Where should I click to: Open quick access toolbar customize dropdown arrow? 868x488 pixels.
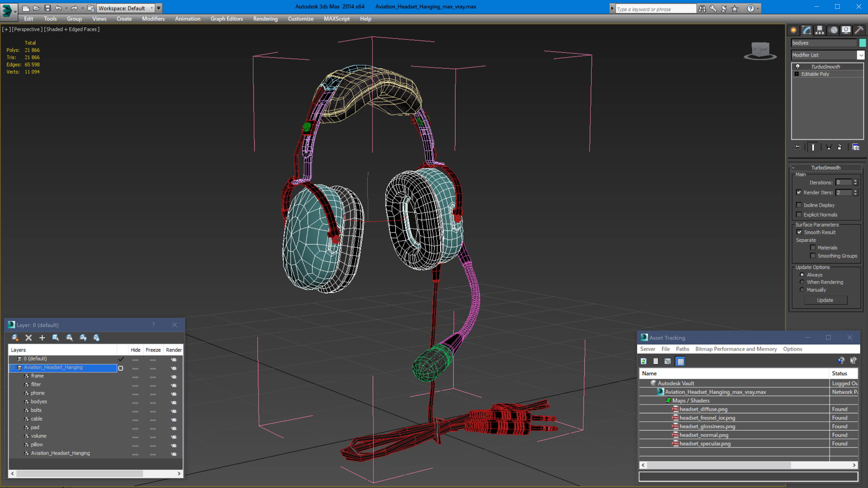point(158,8)
